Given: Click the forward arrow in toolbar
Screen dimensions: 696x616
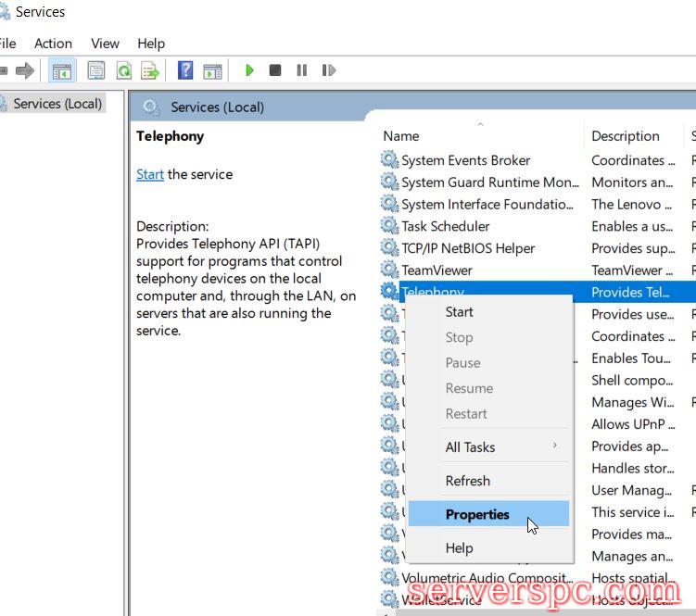Looking at the screenshot, I should [x=25, y=70].
